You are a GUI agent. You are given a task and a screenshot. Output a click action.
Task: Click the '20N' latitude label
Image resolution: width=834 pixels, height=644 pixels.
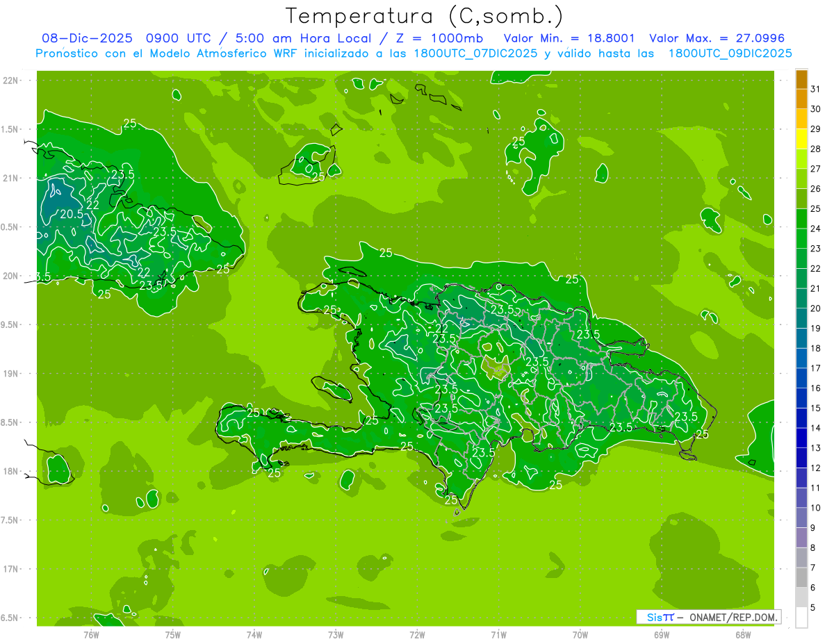click(x=10, y=276)
